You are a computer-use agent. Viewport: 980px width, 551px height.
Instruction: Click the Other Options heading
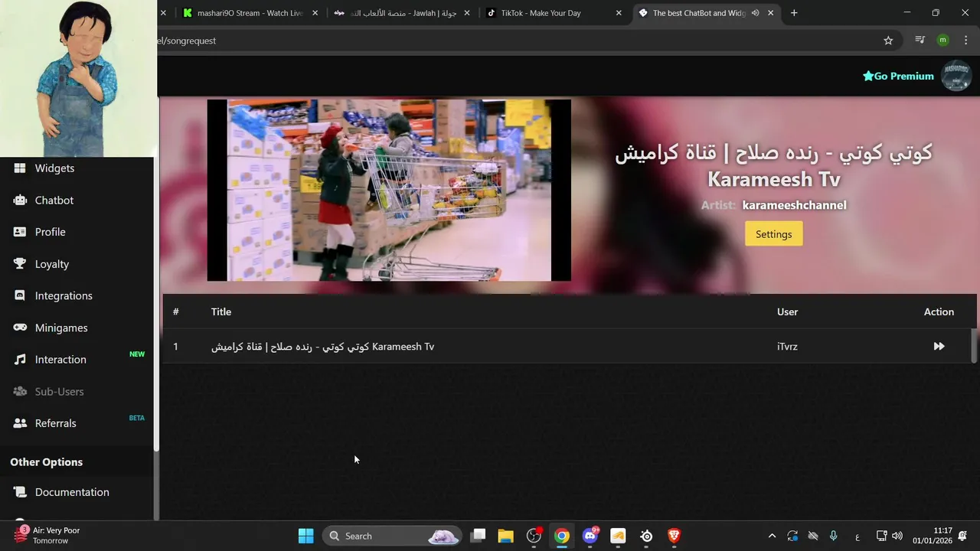46,462
